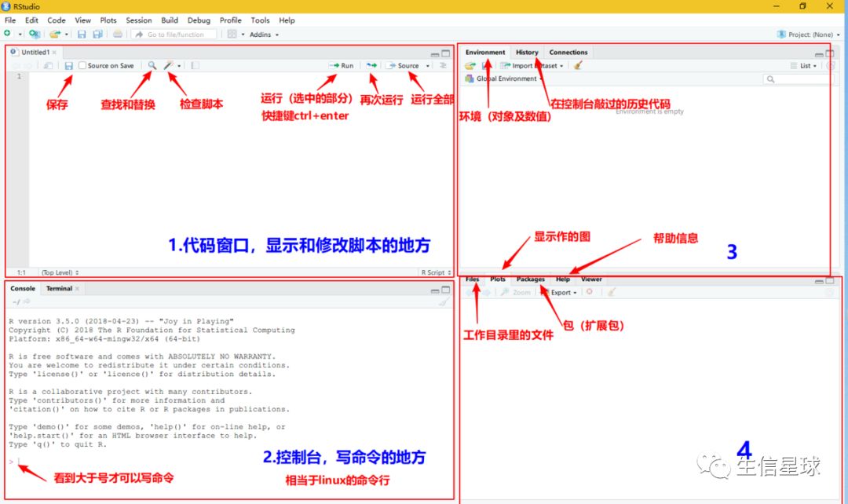Click the Print icon in main toolbar
The image size is (848, 504).
tap(117, 34)
